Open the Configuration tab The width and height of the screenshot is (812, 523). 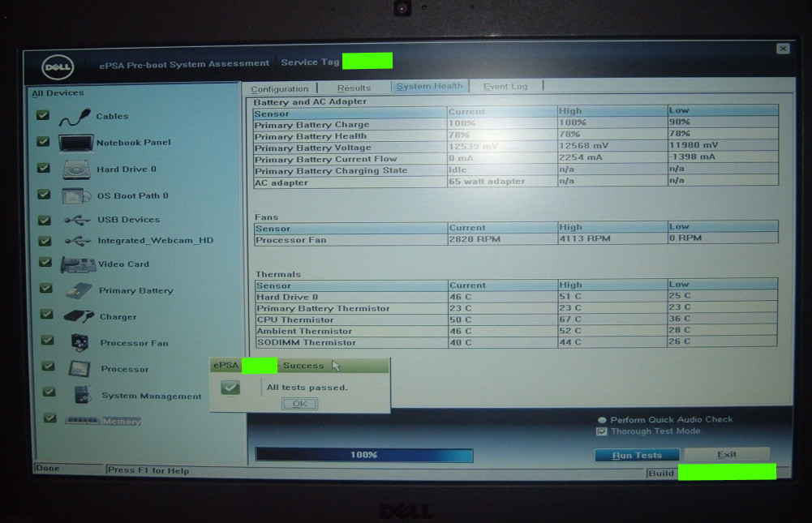tap(280, 88)
